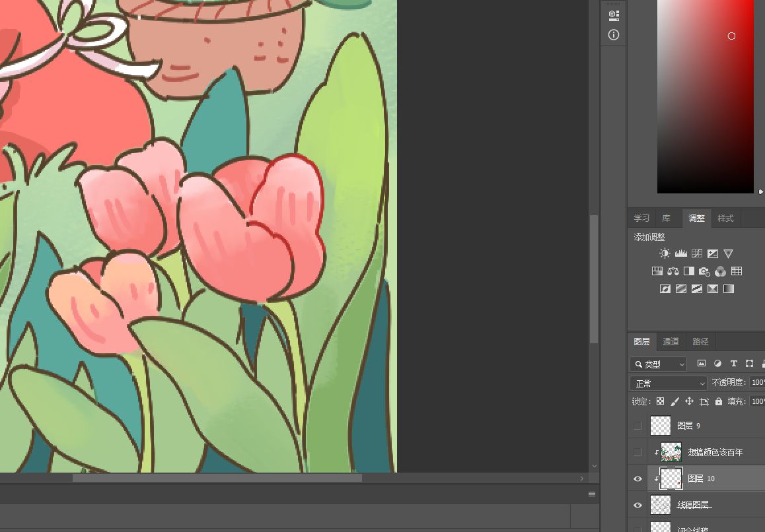Viewport: 765px width, 532px height.
Task: Click the layer name 线稿图层
Action: click(x=693, y=505)
